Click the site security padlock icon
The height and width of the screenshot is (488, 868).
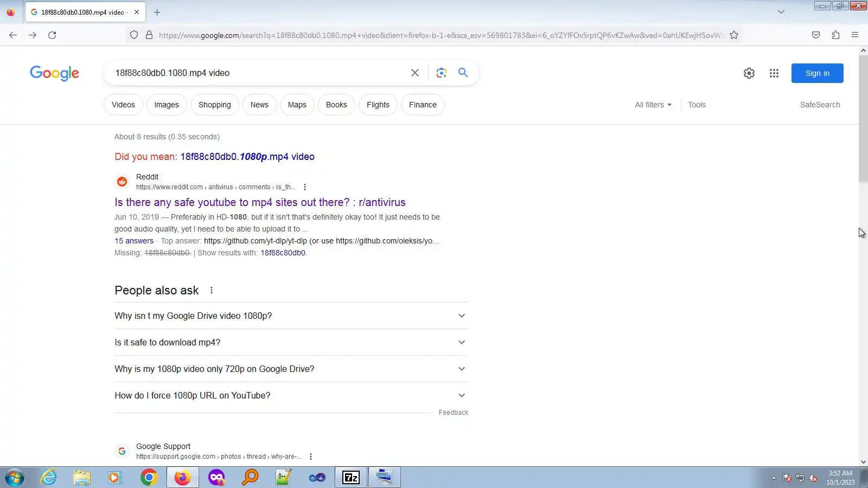(x=149, y=35)
